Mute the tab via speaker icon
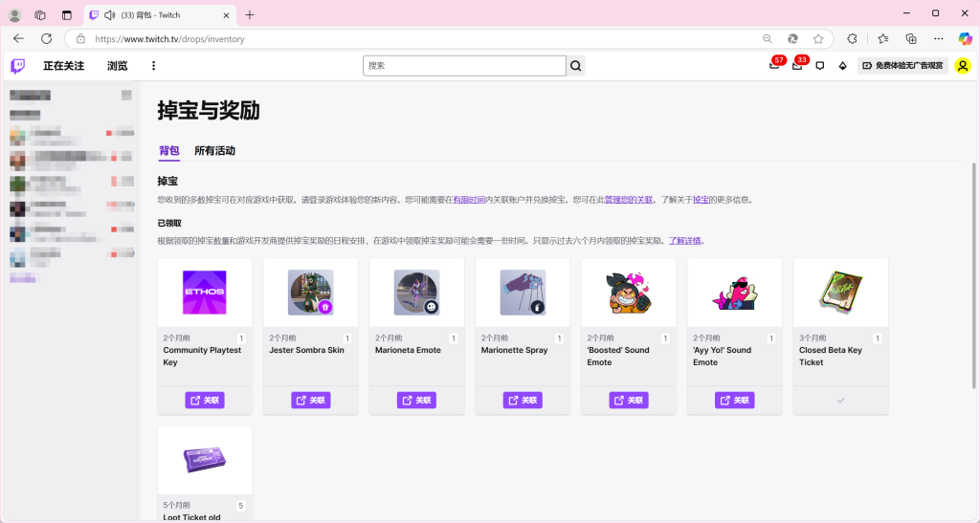Screen dimensions: 980x523 click(x=109, y=15)
